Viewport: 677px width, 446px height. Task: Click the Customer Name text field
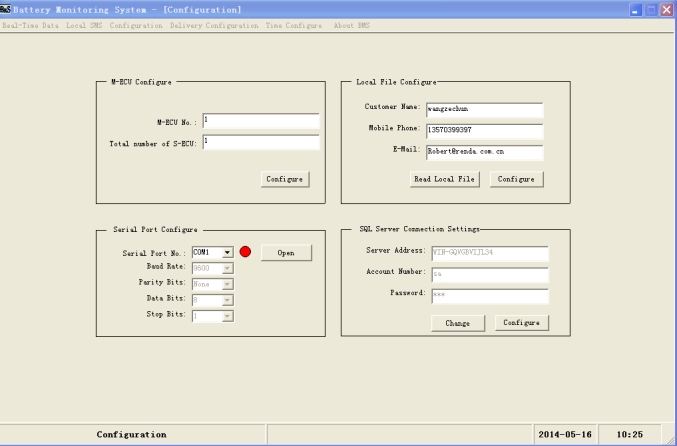484,110
